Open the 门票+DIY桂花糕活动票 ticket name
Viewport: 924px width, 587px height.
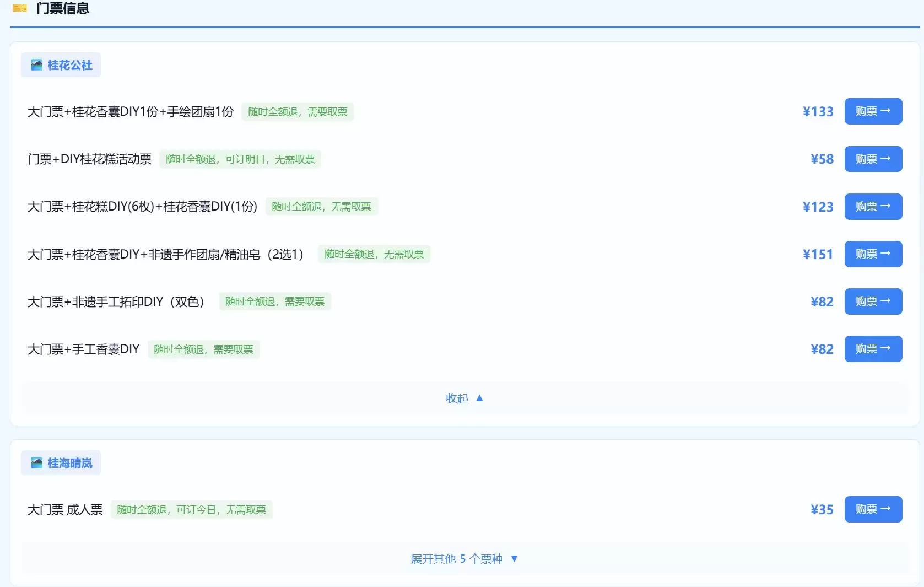coord(89,159)
